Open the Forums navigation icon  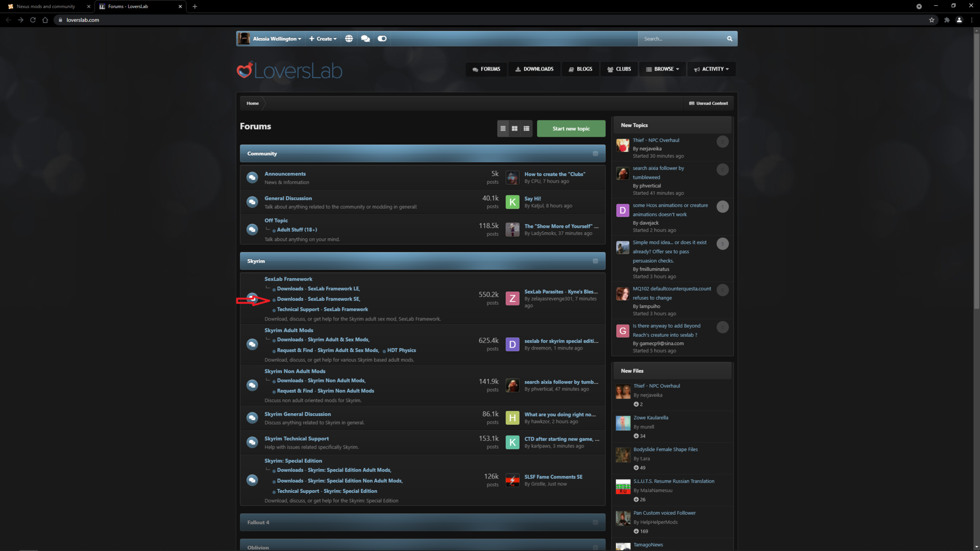click(x=475, y=69)
